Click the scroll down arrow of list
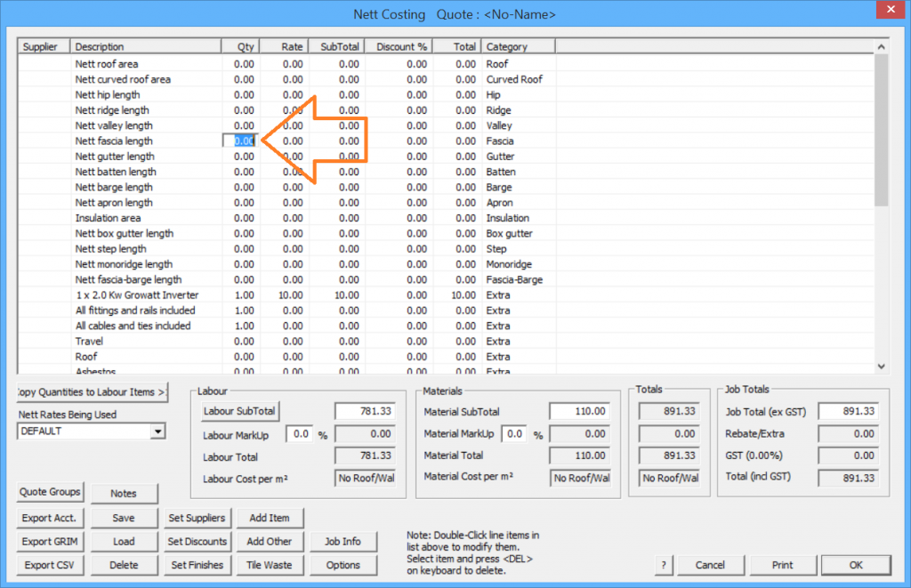The width and height of the screenshot is (911, 588). 882,366
